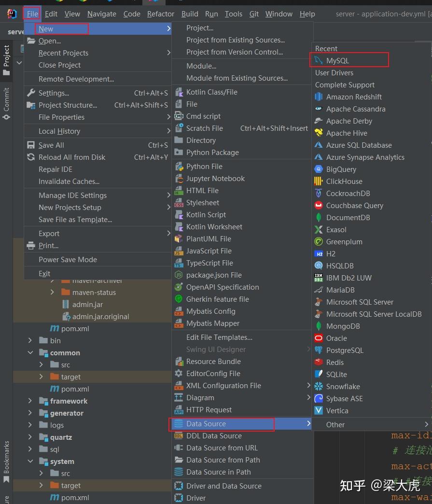
Task: Click the PostgreSQL elephant icon
Action: click(318, 350)
